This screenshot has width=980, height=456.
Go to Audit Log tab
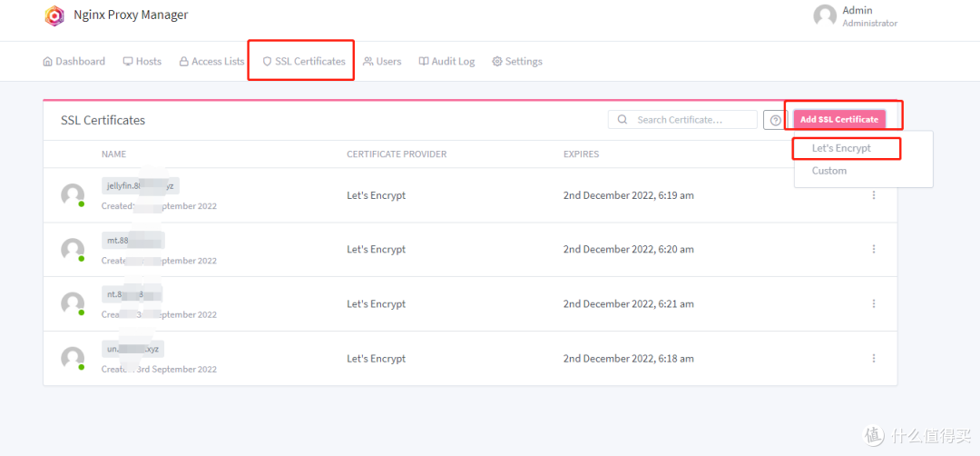coord(446,62)
